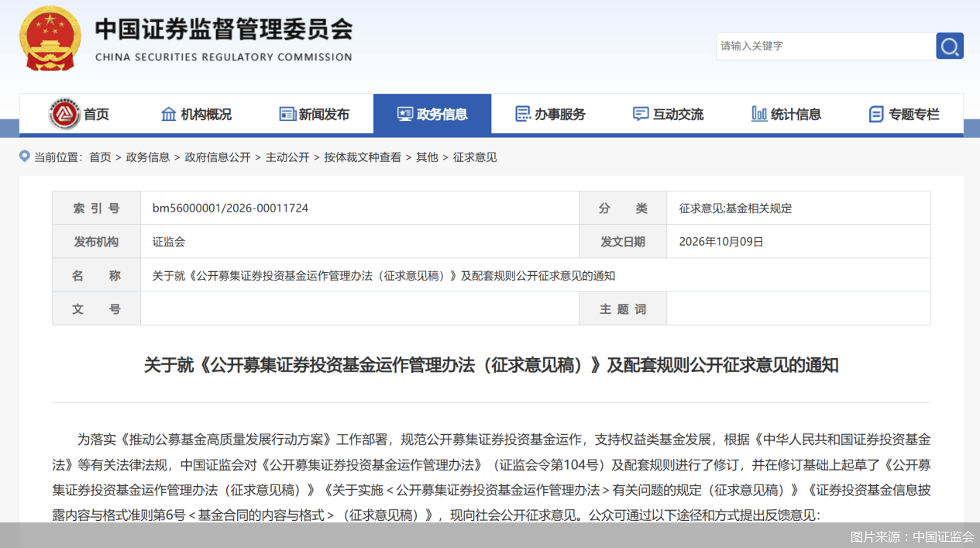Click the document icon beside 办事服务
Viewport: 980px width, 548px height.
click(523, 114)
